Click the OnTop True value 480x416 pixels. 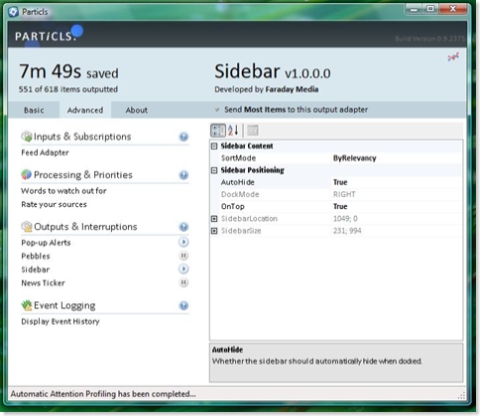[340, 207]
